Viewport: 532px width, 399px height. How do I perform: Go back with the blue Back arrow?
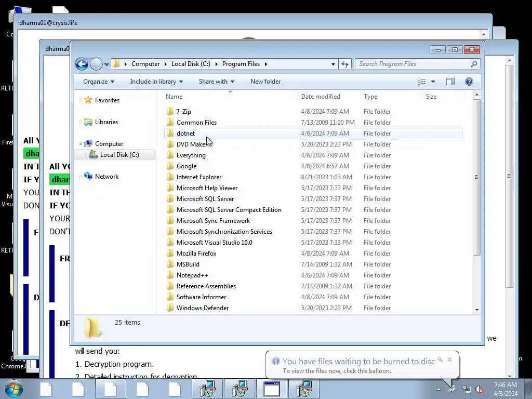point(82,64)
